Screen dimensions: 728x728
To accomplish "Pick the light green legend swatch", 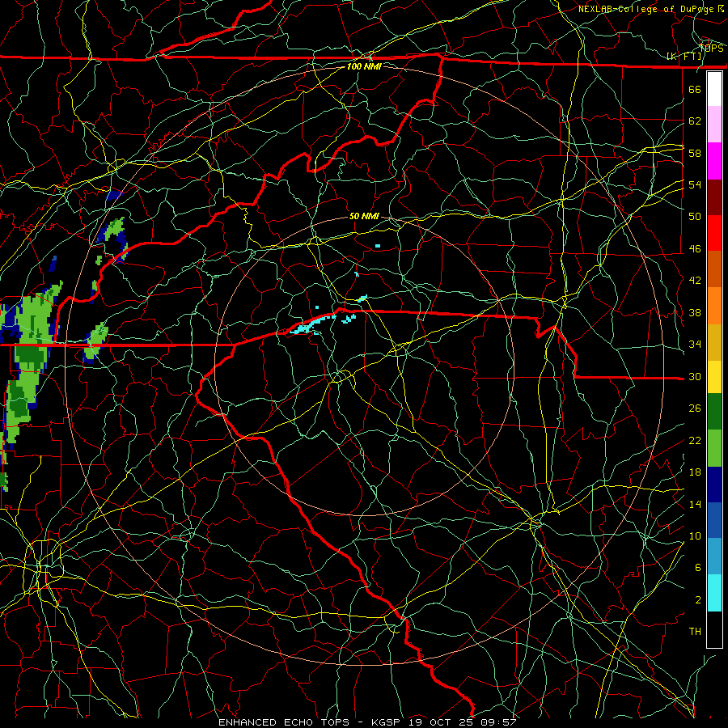I will point(714,448).
